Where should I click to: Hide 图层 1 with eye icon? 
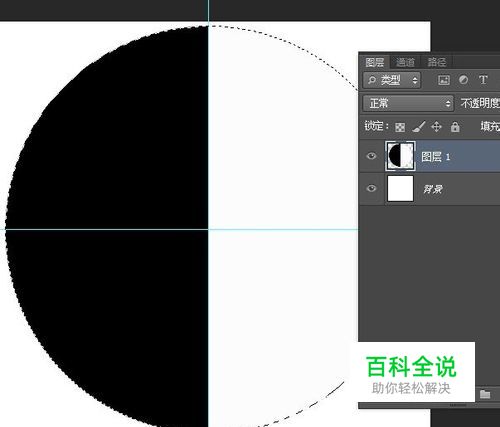point(371,156)
